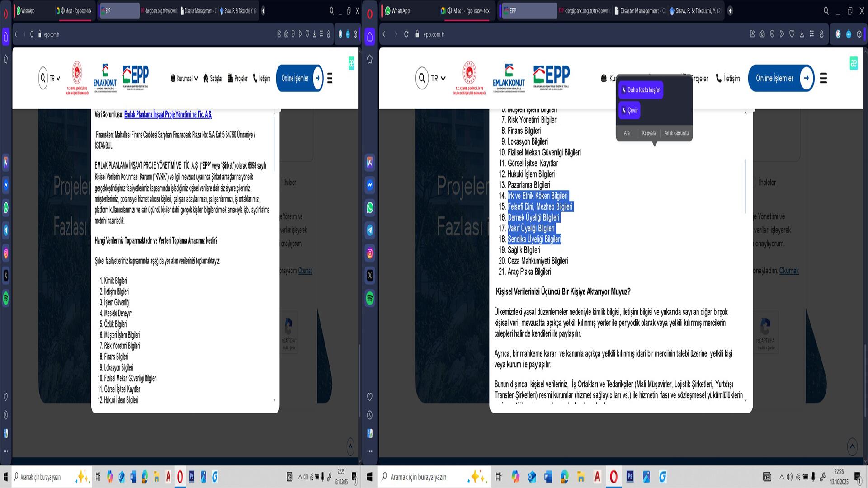Viewport: 868px width, 488px height.
Task: Click the site search magnifier in right window
Action: point(422,78)
